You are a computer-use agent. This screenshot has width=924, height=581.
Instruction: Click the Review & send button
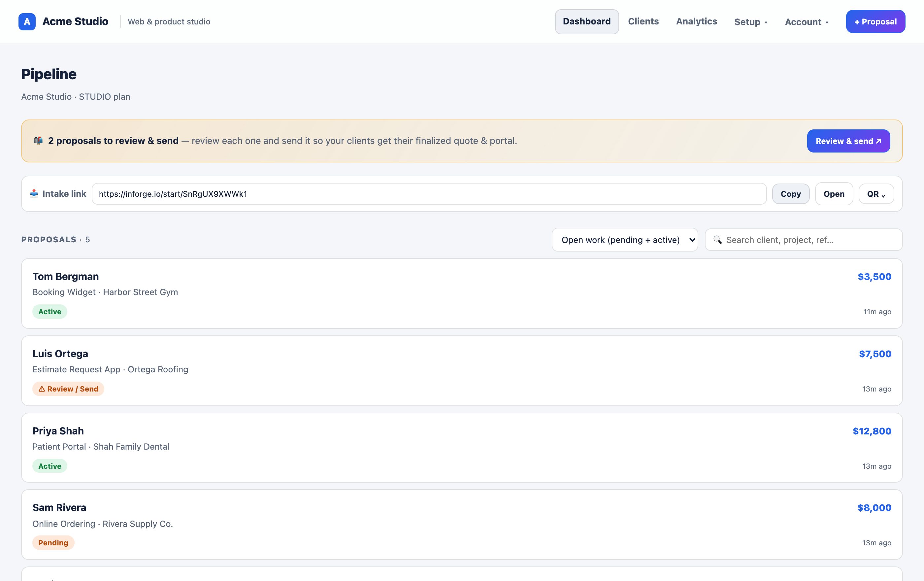point(848,141)
